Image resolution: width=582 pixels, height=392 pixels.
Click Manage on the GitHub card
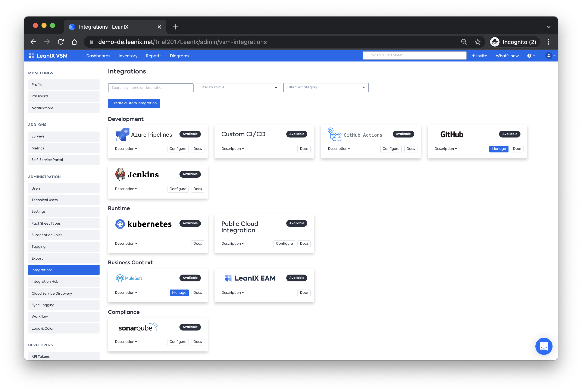click(x=498, y=149)
